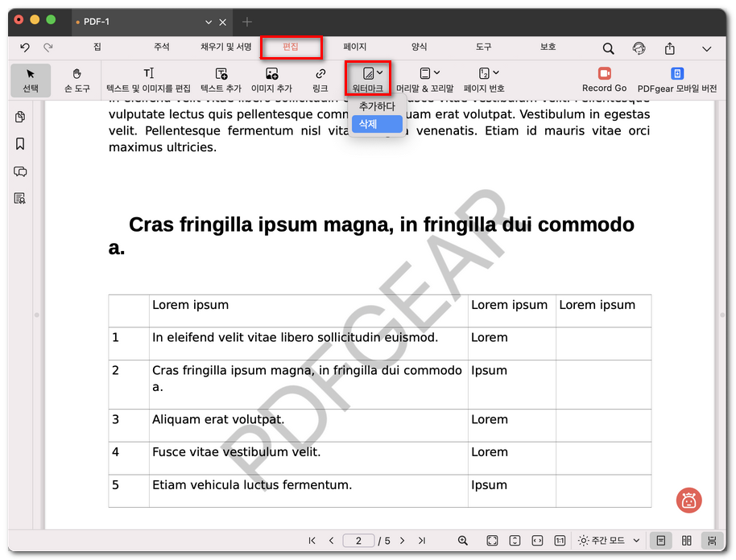Viewport: 736px width, 560px height.
Task: Switch to the 주석 tab
Action: 162,47
